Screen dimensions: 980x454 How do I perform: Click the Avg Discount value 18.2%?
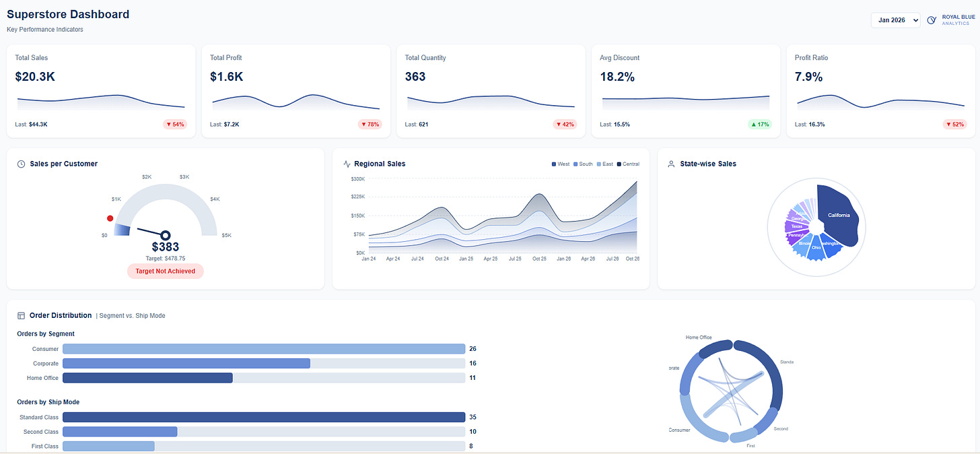(617, 77)
